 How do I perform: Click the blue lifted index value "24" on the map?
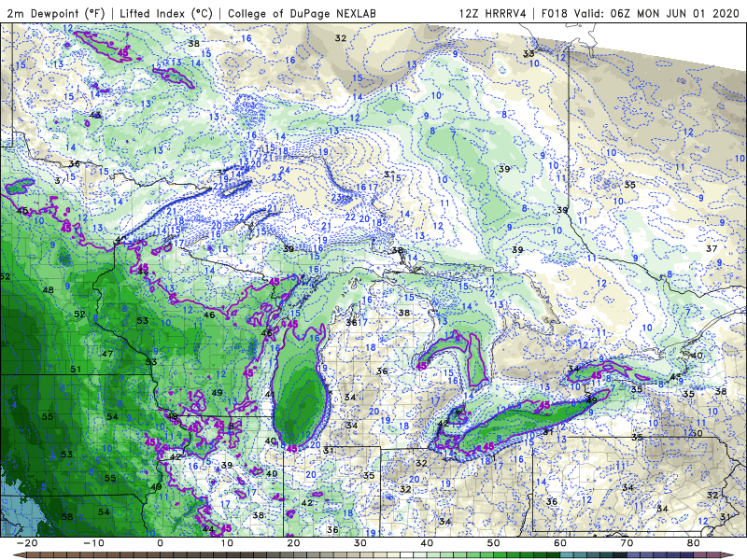(x=285, y=170)
